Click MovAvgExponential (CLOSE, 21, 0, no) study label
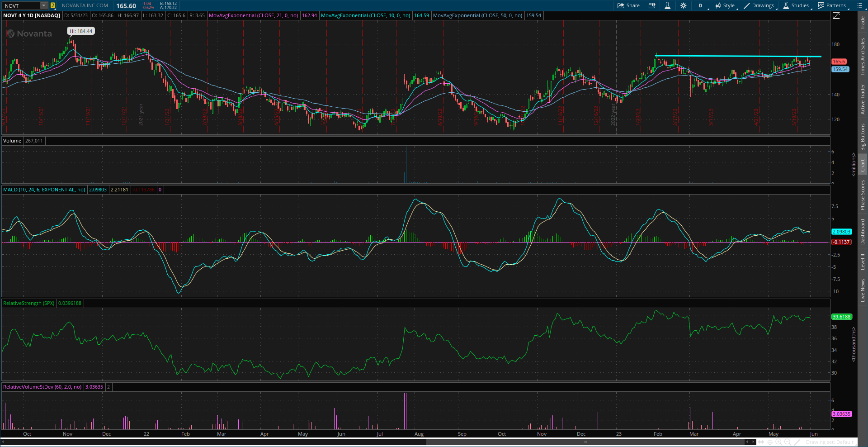This screenshot has height=447, width=868. point(253,15)
